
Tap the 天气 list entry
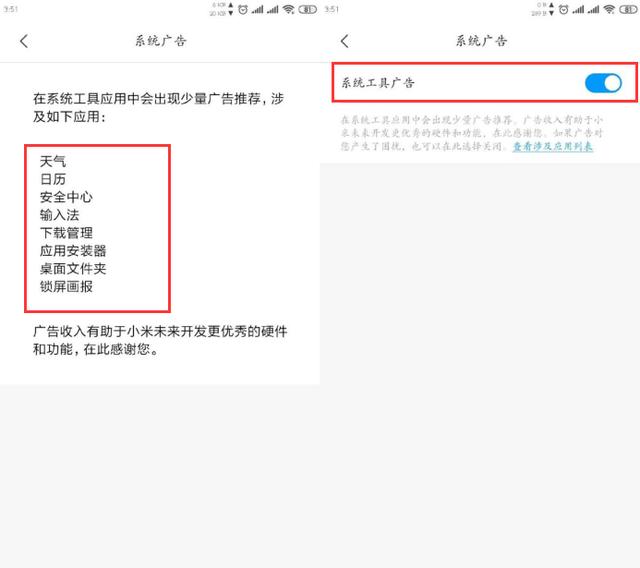click(53, 161)
